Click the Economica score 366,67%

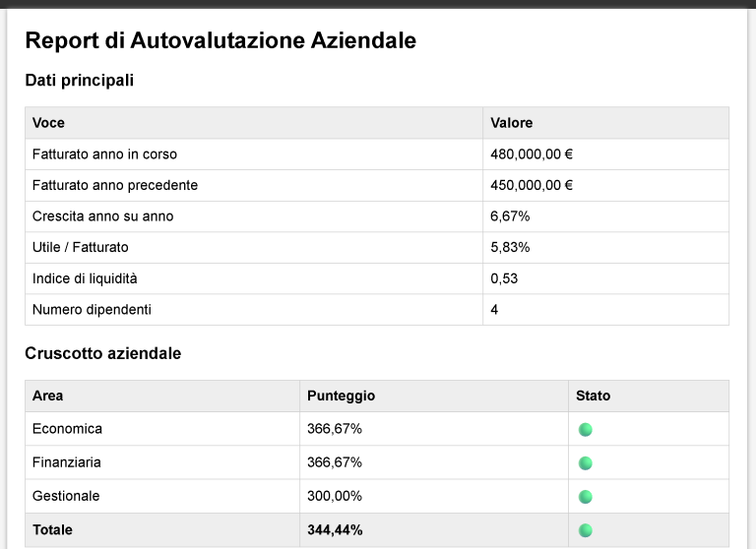click(335, 429)
